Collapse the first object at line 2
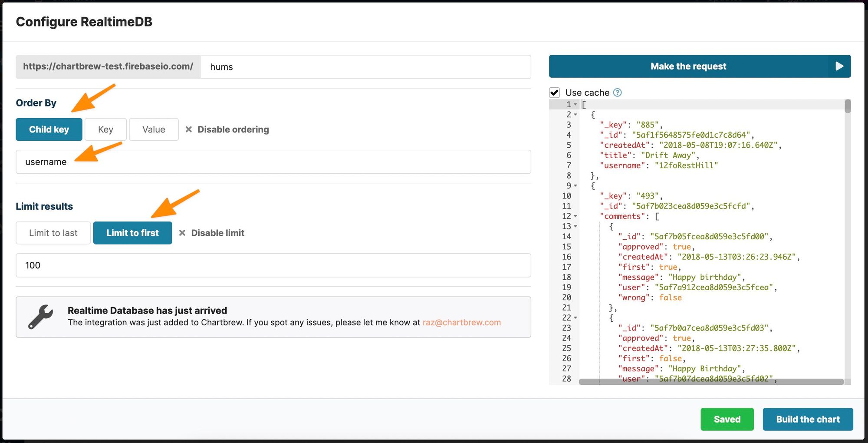 click(x=575, y=115)
